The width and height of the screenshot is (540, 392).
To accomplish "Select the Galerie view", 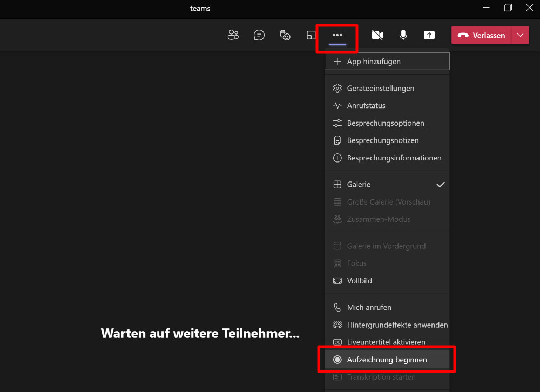I will click(387, 184).
